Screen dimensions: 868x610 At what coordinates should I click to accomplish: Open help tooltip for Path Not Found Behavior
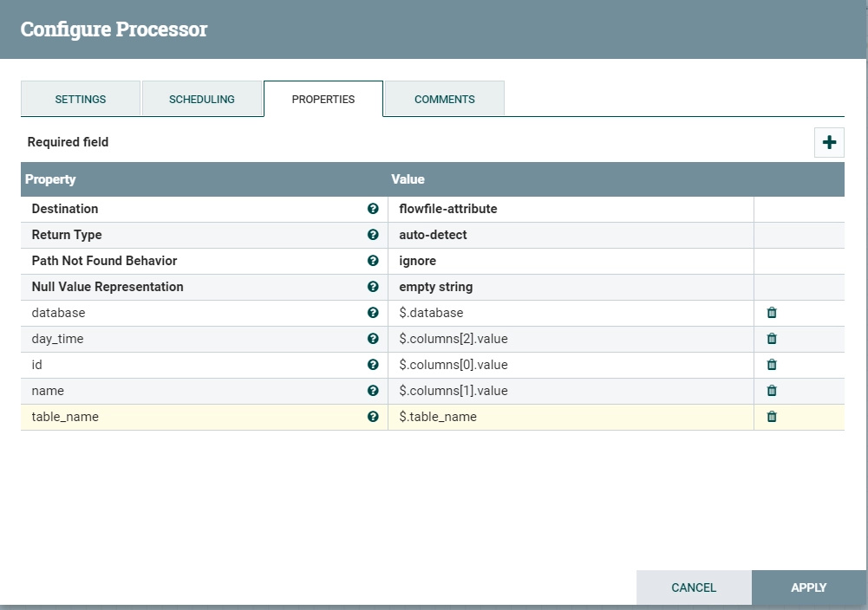373,261
